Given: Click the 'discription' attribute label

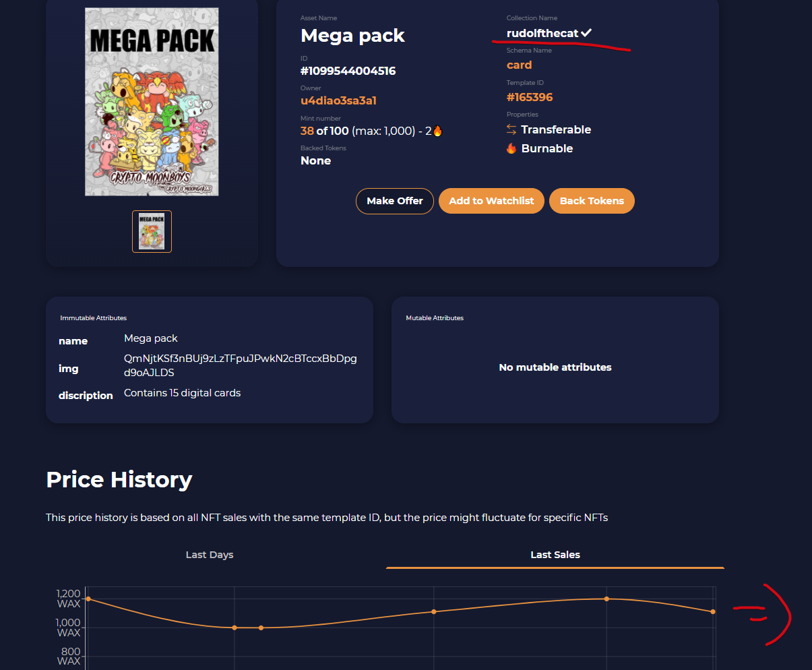Looking at the screenshot, I should (86, 396).
